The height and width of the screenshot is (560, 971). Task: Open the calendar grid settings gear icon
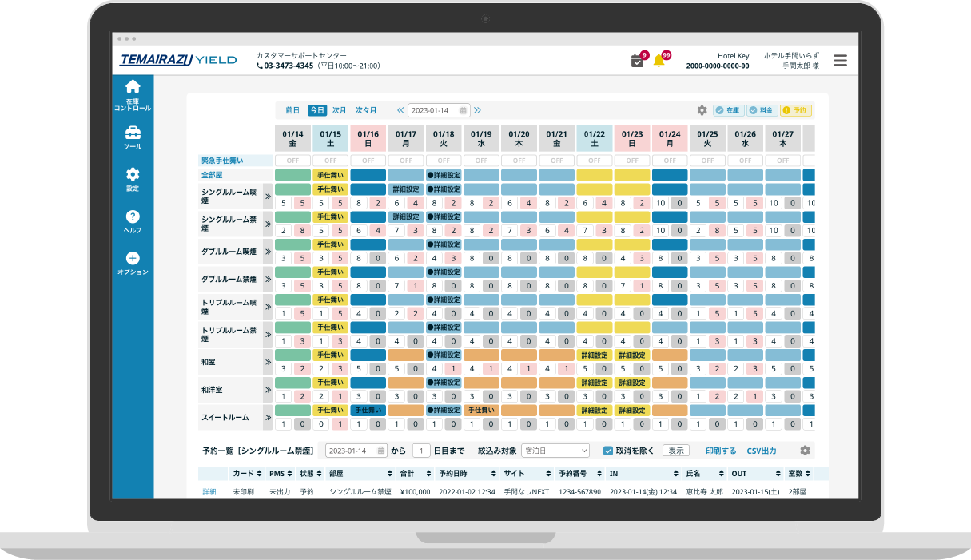pos(702,110)
